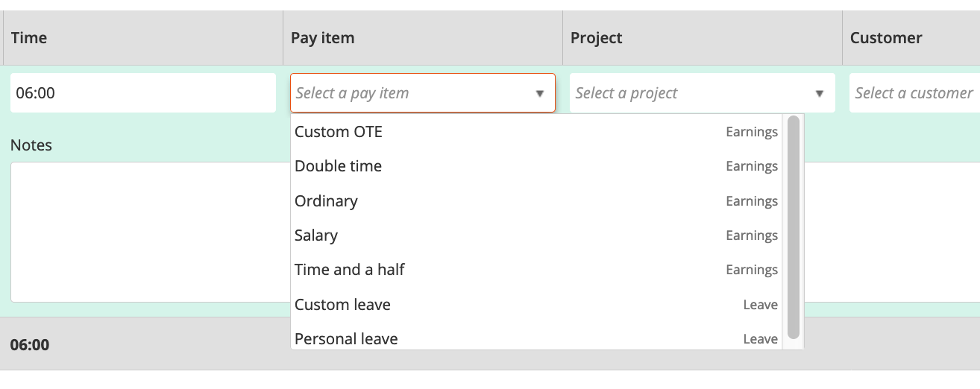Select the Double time pay item

click(536, 166)
